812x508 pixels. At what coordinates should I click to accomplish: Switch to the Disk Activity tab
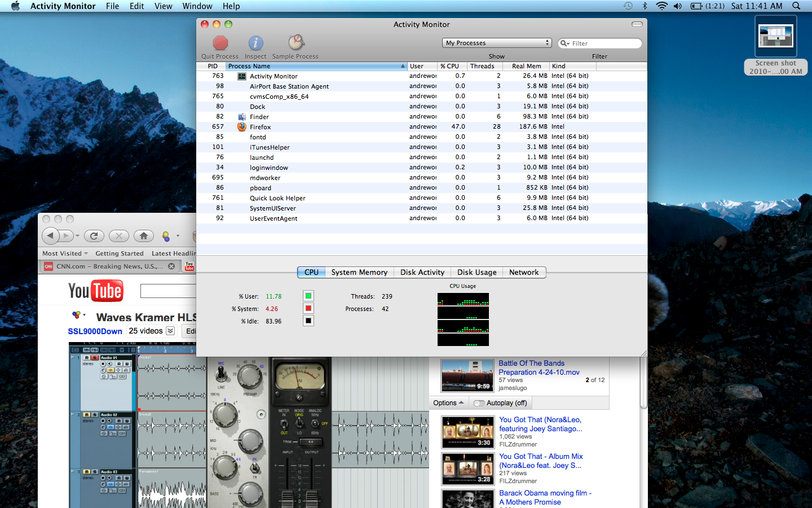click(x=422, y=272)
